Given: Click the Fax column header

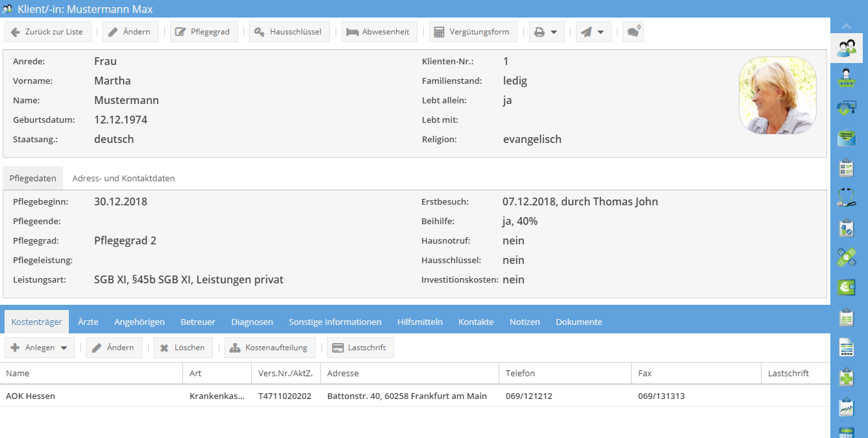Looking at the screenshot, I should [x=696, y=374].
